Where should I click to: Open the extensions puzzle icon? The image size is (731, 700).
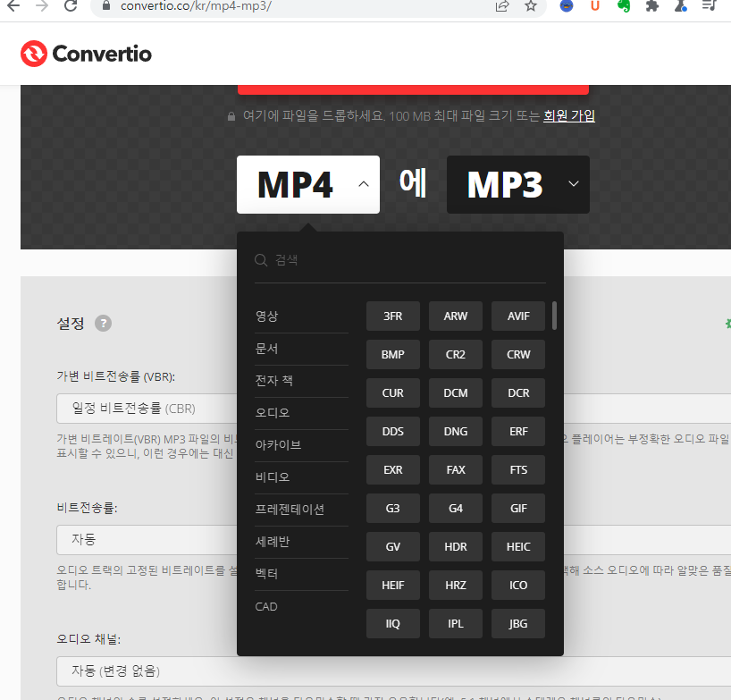tap(651, 6)
